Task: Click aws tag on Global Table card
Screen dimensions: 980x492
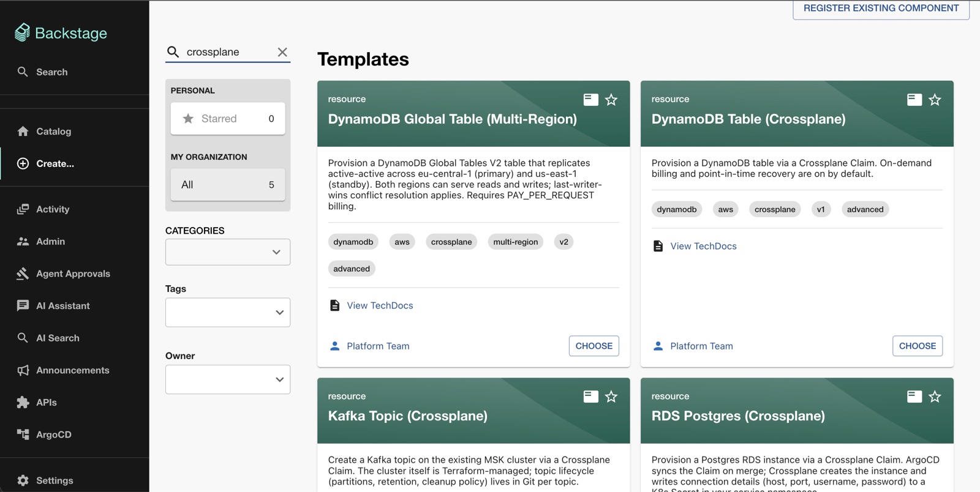Action: (402, 242)
